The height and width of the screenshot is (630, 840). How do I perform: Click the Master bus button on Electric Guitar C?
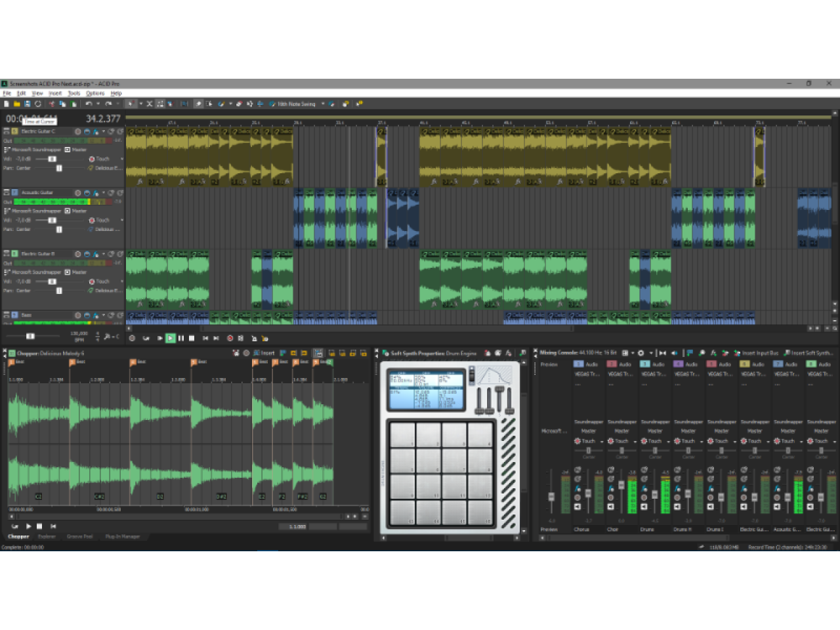(67, 150)
